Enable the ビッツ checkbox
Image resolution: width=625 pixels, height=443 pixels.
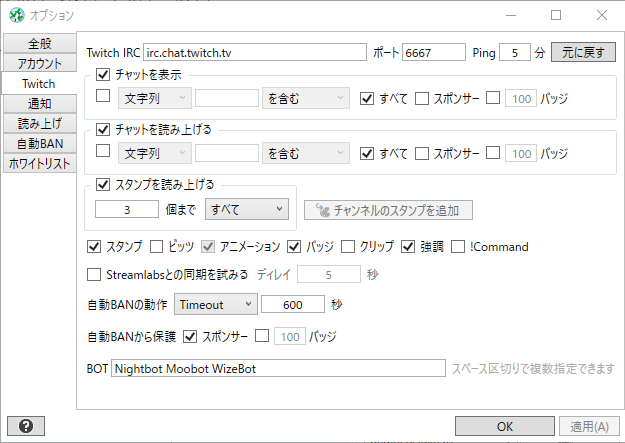[x=156, y=246]
